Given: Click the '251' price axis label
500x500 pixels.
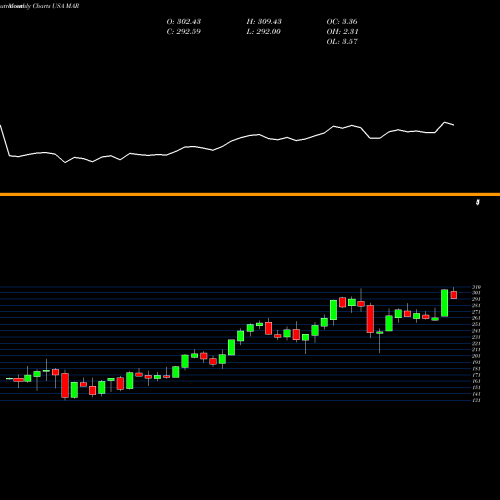Looking at the screenshot, I should pos(476,324).
